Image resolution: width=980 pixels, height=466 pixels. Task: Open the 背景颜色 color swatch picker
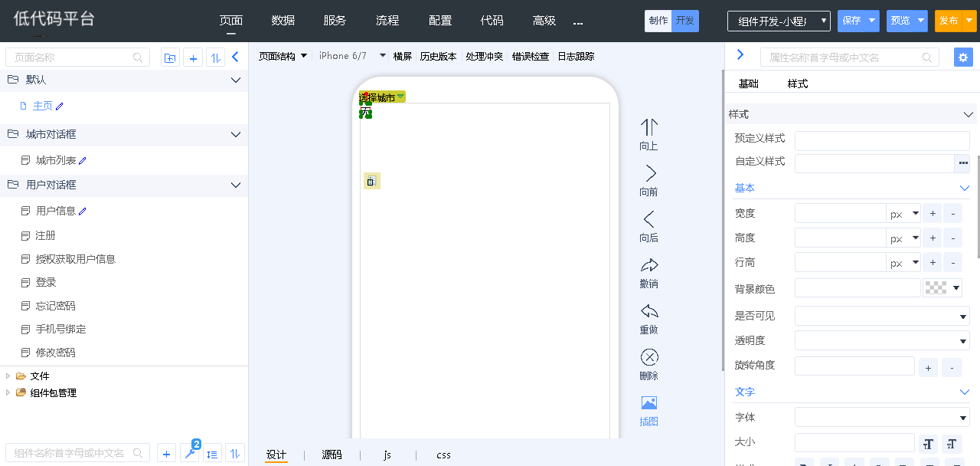click(942, 288)
